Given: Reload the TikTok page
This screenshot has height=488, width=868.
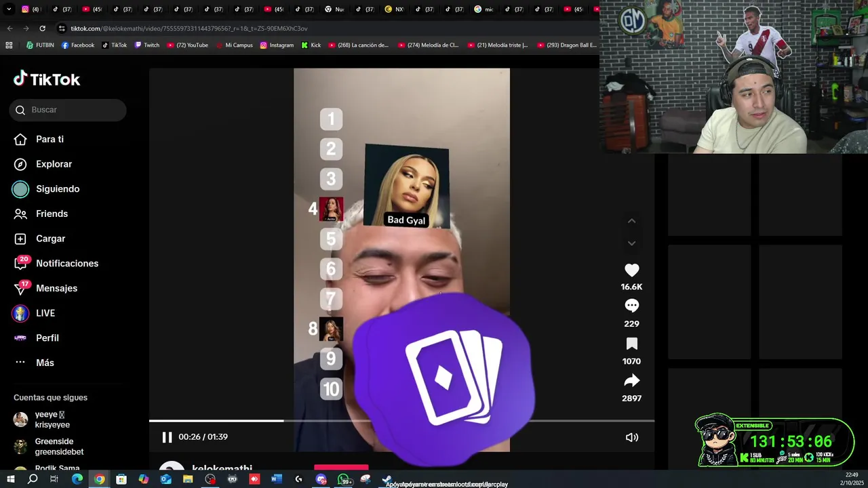Looking at the screenshot, I should tap(42, 28).
